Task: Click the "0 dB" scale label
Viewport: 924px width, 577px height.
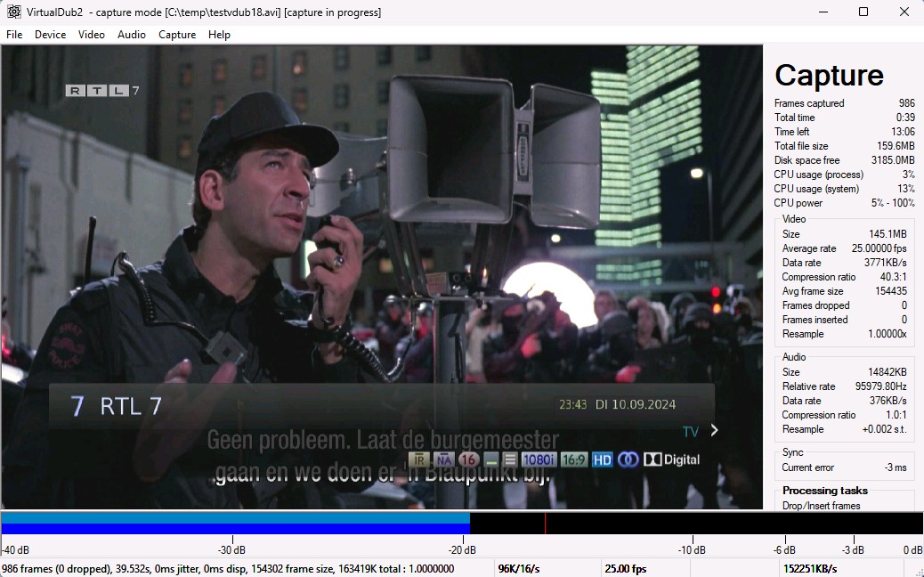Action: [x=912, y=550]
